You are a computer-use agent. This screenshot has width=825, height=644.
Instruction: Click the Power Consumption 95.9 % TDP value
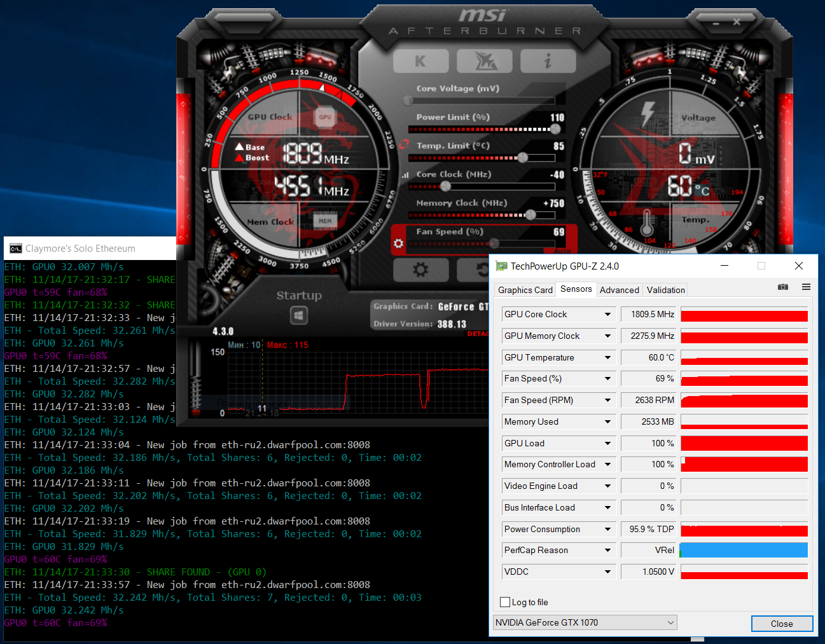coord(648,530)
